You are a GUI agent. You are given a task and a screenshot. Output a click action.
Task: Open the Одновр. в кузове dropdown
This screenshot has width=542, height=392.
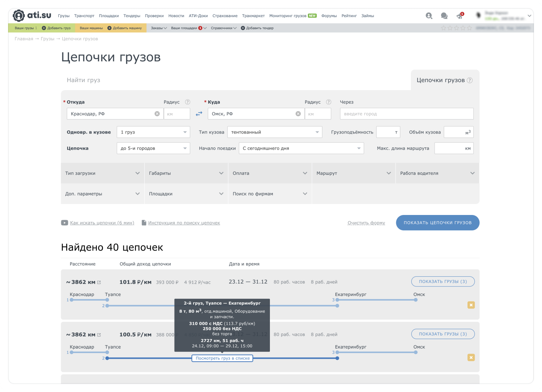[153, 132]
